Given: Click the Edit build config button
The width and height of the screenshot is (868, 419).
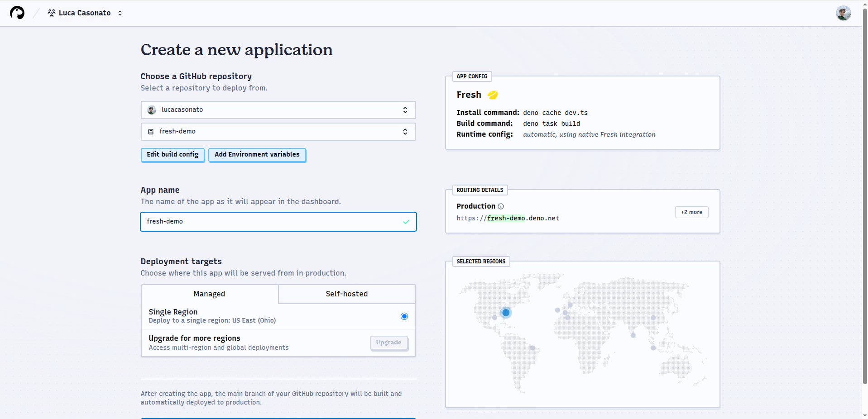Looking at the screenshot, I should (x=172, y=154).
